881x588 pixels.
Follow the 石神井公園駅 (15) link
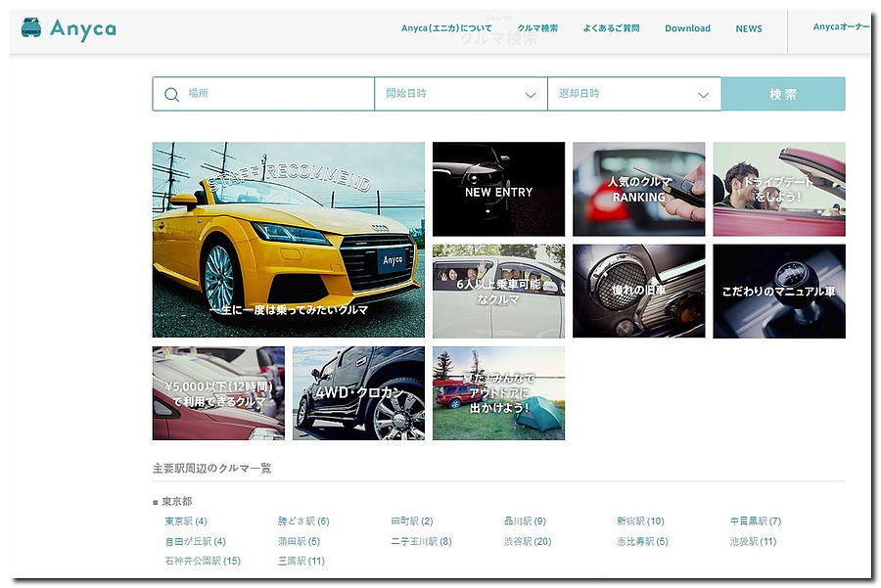[x=203, y=561]
